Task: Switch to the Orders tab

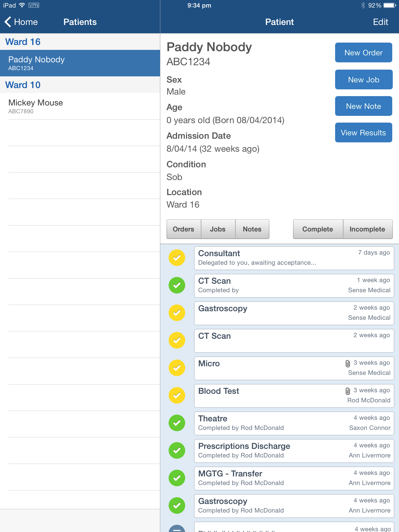Action: tap(184, 229)
